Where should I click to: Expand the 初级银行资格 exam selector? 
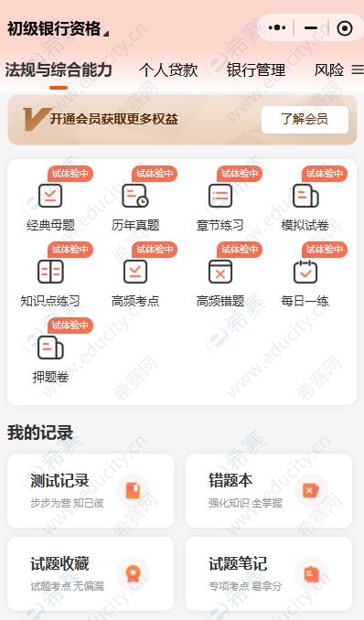pos(58,29)
